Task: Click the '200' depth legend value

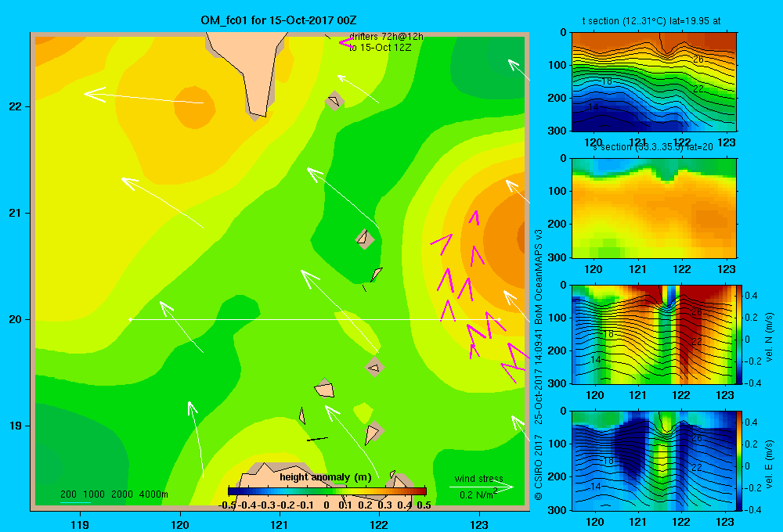Action: pyautogui.click(x=68, y=494)
